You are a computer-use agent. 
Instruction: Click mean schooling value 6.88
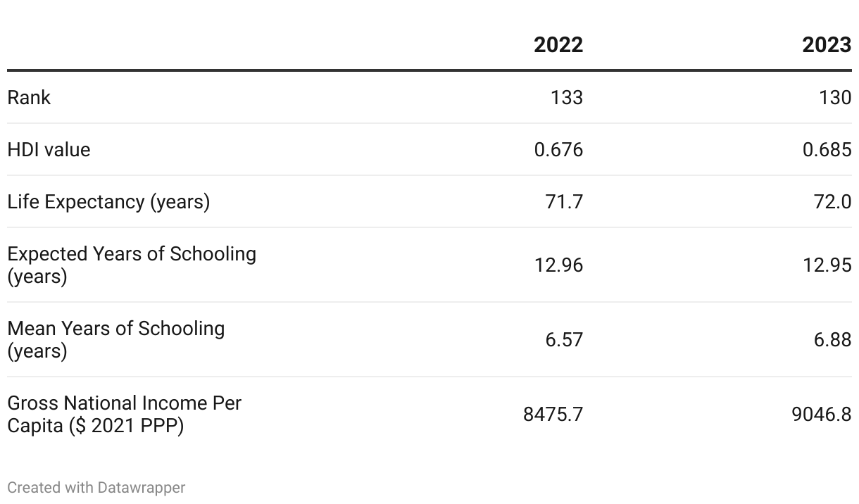click(832, 339)
